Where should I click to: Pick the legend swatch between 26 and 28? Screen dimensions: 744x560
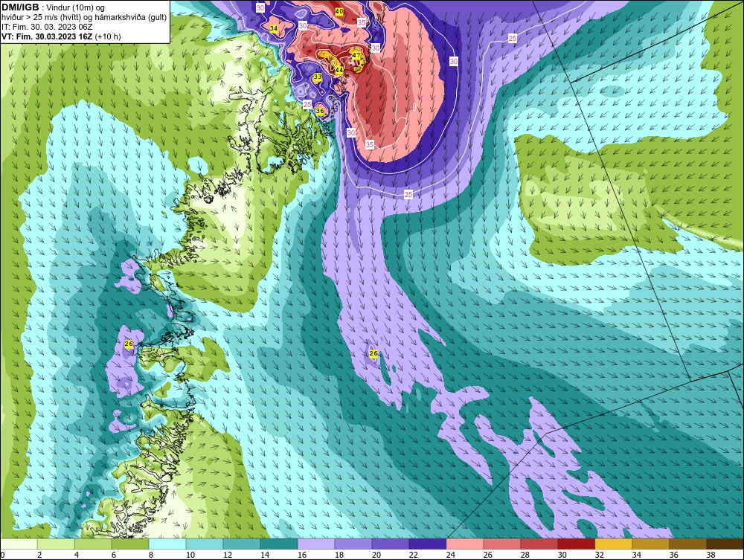(x=502, y=544)
